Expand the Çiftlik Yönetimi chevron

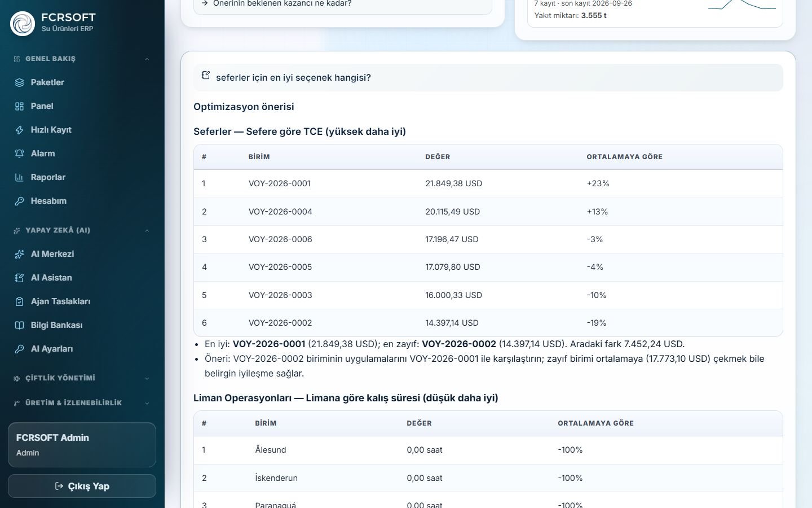coord(147,378)
